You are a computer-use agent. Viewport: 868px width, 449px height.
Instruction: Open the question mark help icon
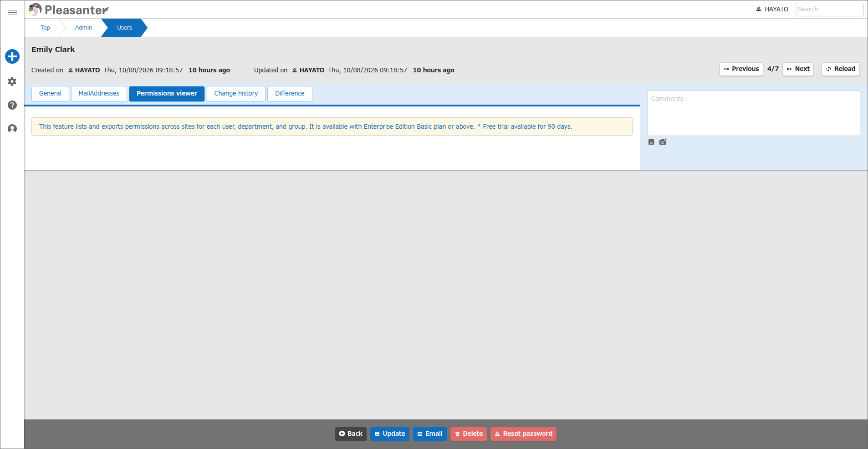pos(12,105)
